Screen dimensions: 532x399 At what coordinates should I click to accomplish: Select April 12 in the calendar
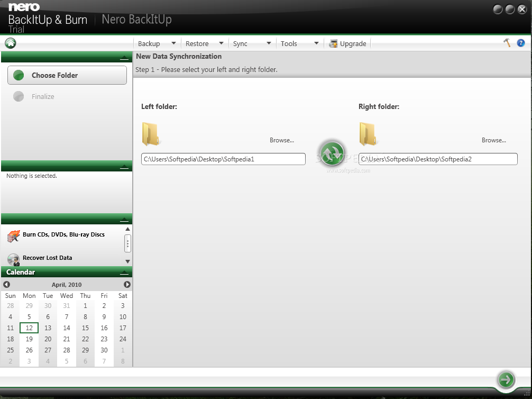pos(29,328)
